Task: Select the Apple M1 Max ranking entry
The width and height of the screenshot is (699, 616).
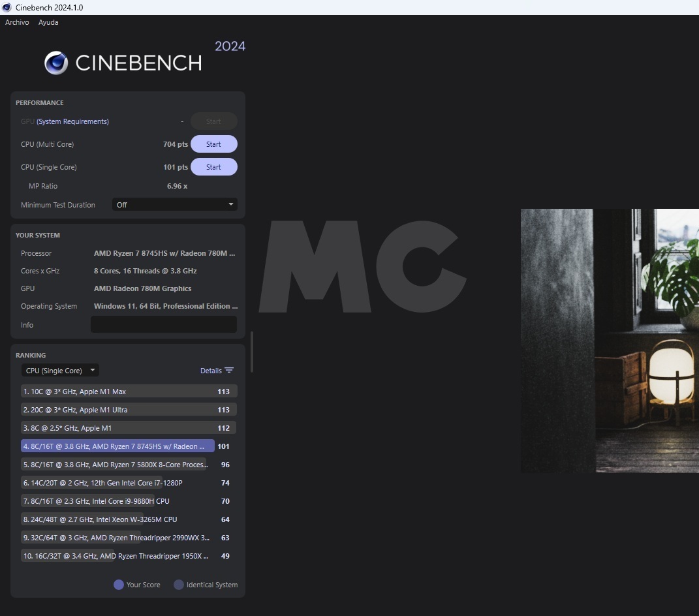Action: point(117,392)
